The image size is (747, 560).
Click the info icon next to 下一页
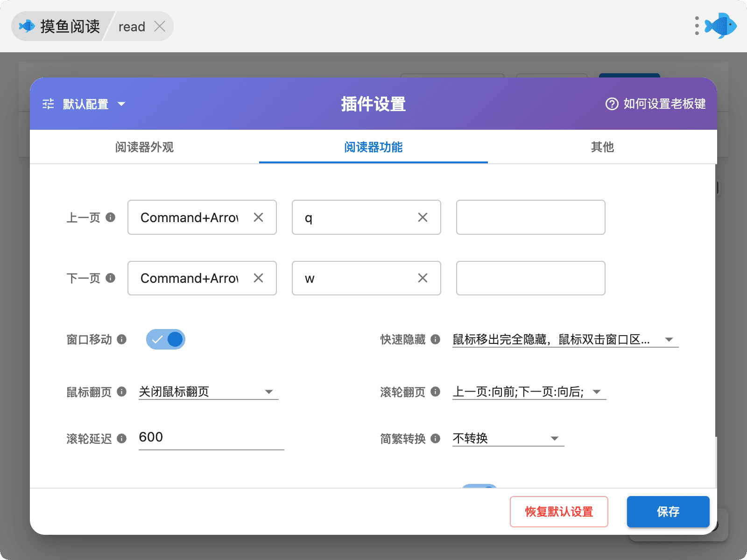[x=111, y=278]
